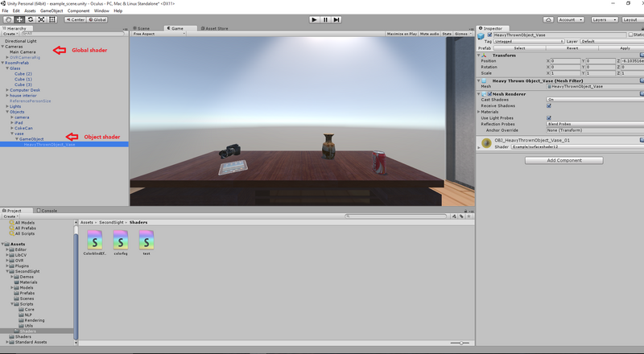The image size is (644, 354).
Task: Enable the Static checkbox
Action: (631, 35)
